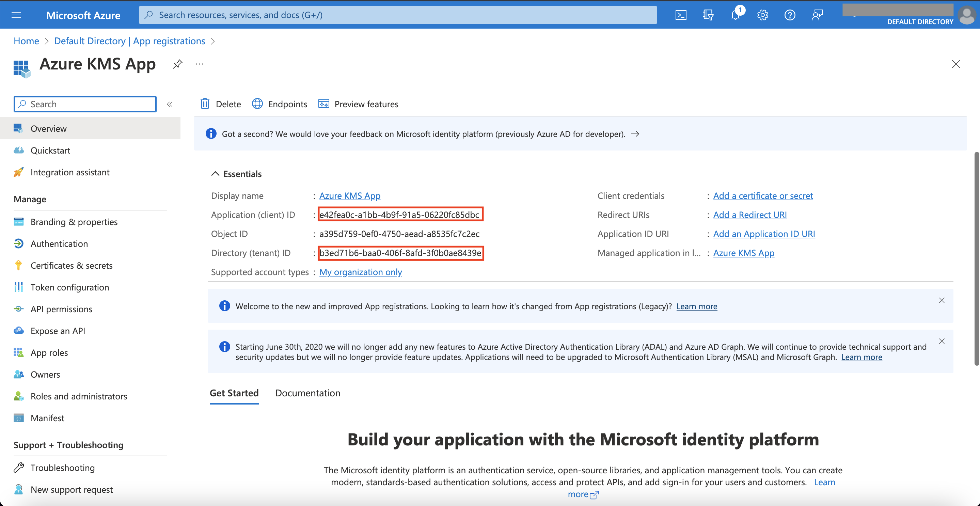
Task: Select the Directory (tenant) ID value
Action: (x=400, y=253)
